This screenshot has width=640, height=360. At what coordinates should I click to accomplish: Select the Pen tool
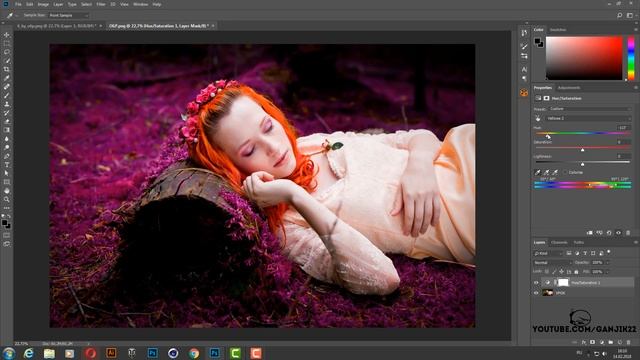7,156
